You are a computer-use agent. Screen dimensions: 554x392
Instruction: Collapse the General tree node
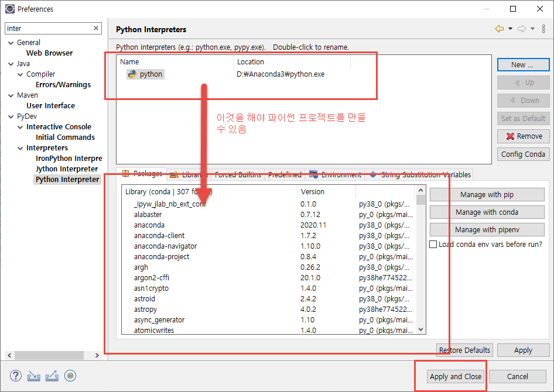pyautogui.click(x=11, y=43)
